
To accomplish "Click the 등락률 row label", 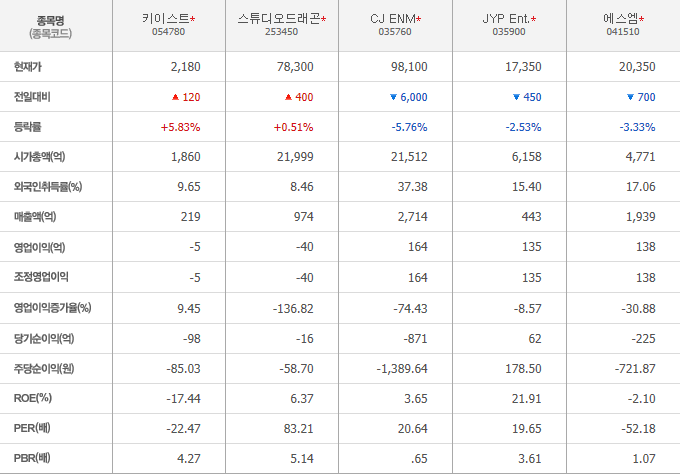I will click(x=28, y=127).
